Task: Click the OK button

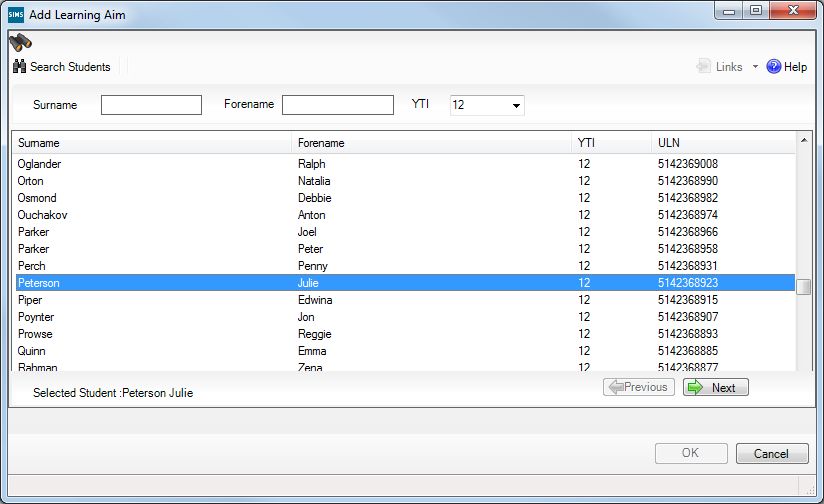Action: [691, 453]
